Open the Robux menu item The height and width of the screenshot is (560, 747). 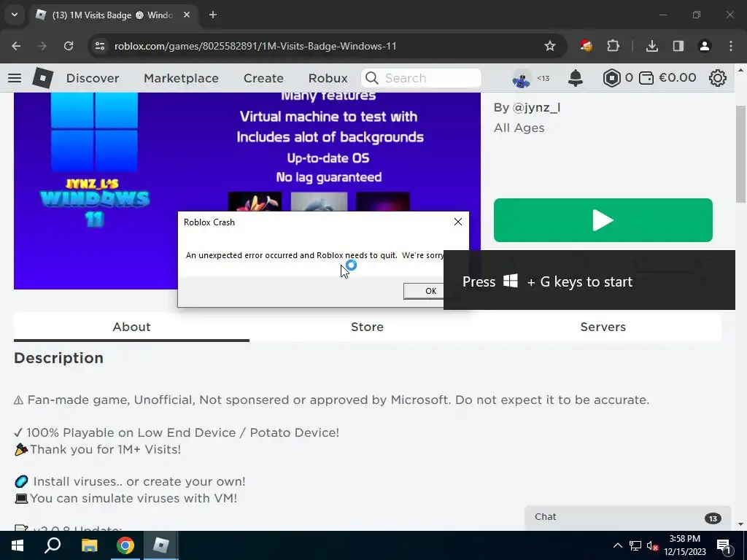pyautogui.click(x=328, y=78)
